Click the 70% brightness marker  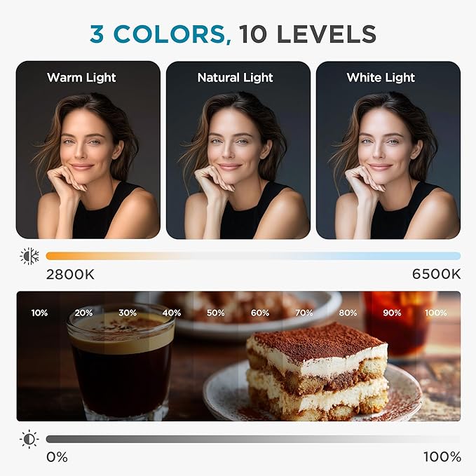(304, 313)
